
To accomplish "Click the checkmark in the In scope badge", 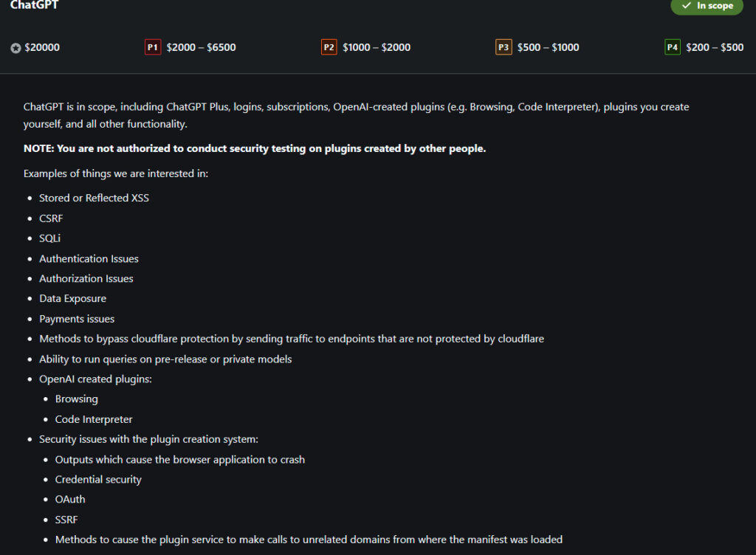I will 687,6.
